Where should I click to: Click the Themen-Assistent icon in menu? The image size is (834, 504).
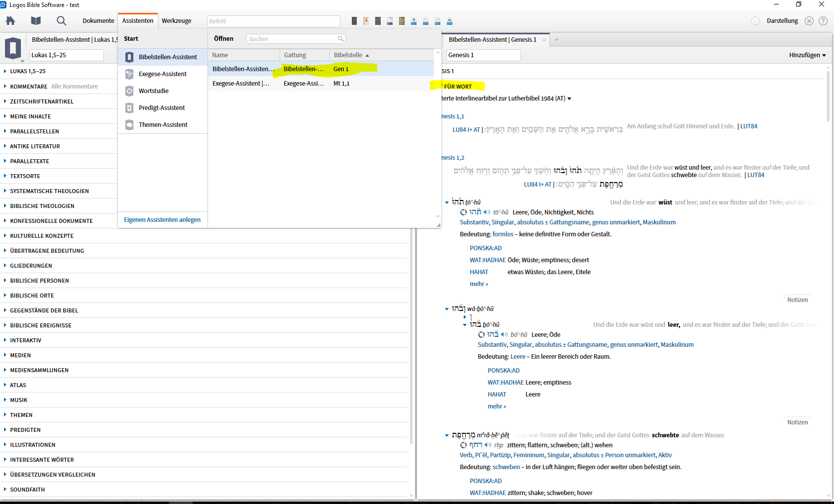(x=129, y=124)
